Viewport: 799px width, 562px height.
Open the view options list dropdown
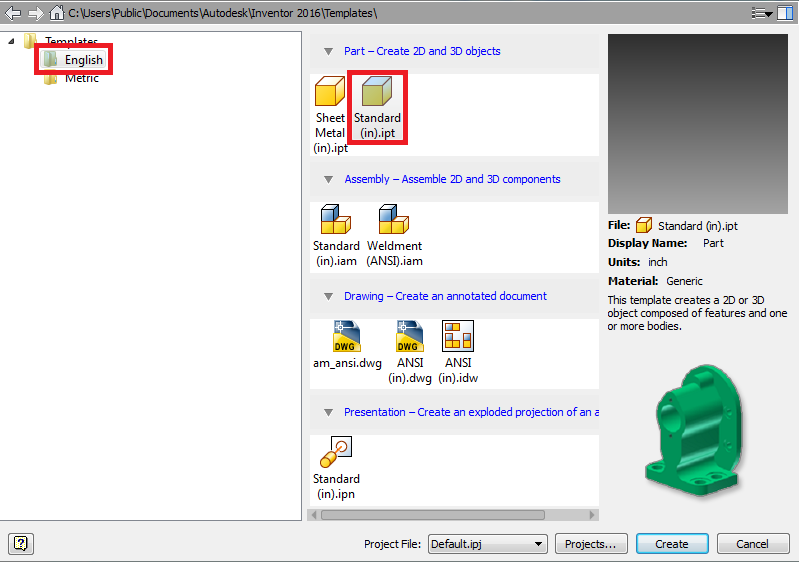point(762,14)
